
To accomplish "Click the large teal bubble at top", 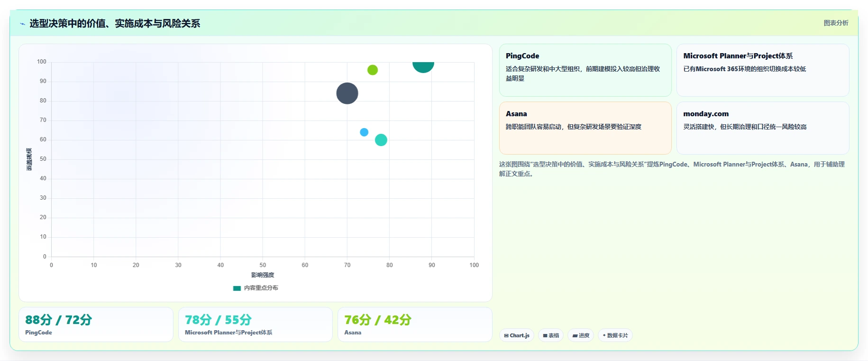I will click(x=423, y=67).
